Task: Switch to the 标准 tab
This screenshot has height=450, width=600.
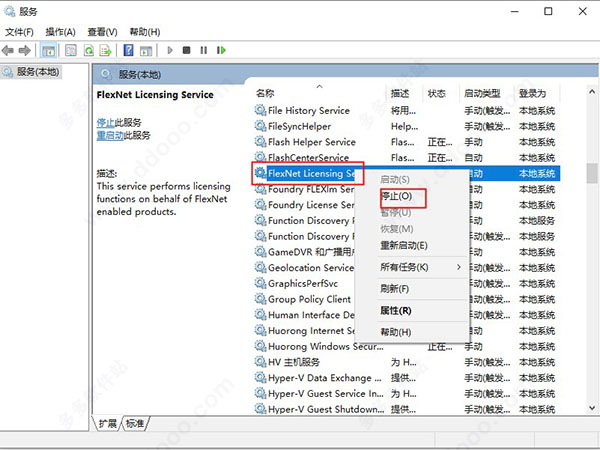Action: (135, 423)
